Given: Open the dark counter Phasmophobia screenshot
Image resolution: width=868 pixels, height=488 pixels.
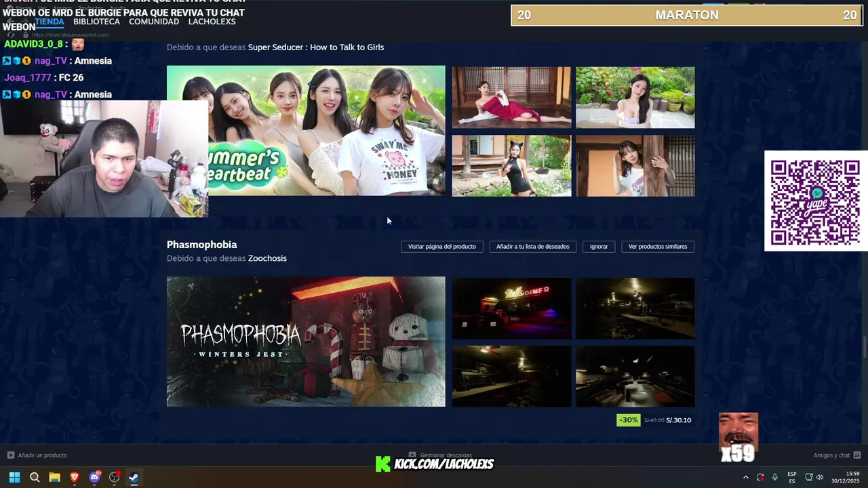Looking at the screenshot, I should 635,308.
